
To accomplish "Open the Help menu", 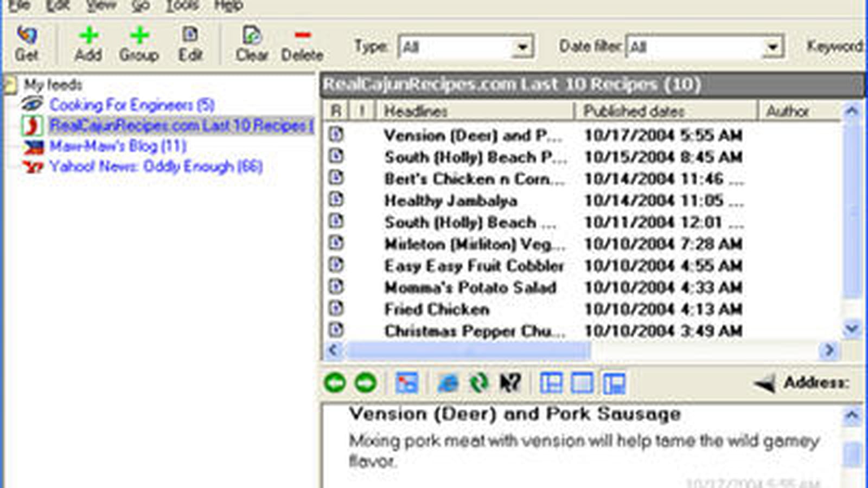I will coord(228,5).
